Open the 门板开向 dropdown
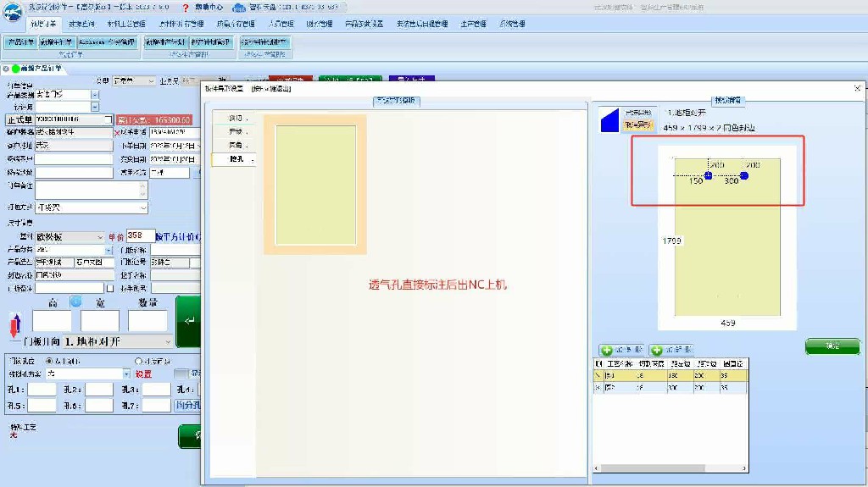Viewport: 868px width, 487px height. (168, 341)
